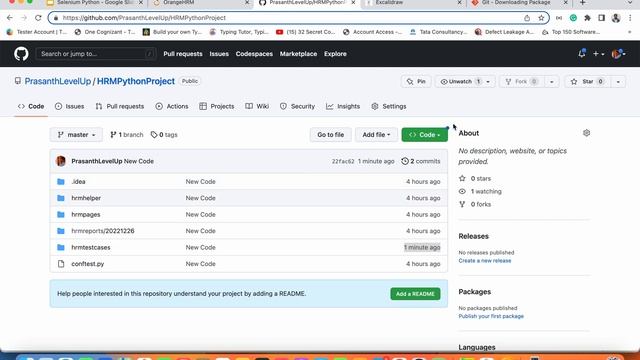
Task: Open a new browser tab
Action: [582, 3]
